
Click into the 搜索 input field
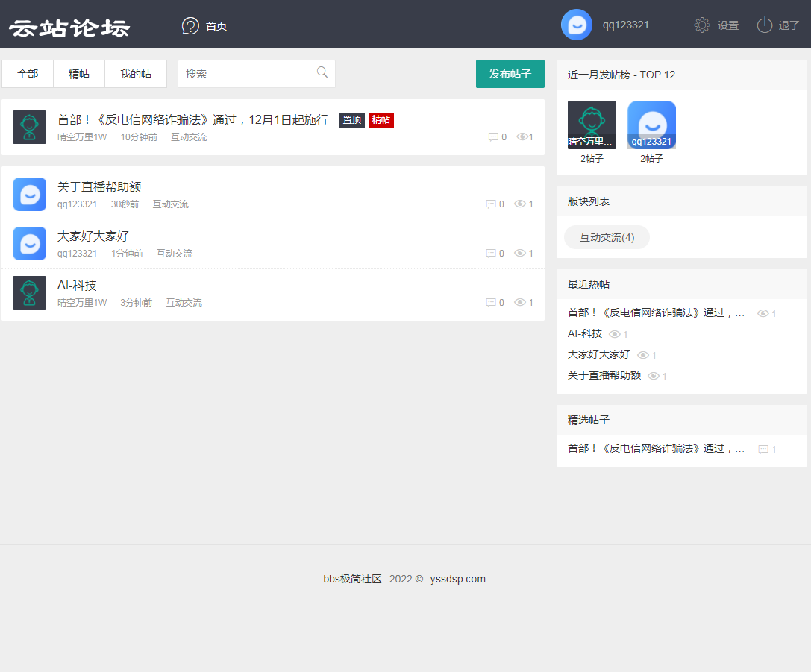(246, 74)
